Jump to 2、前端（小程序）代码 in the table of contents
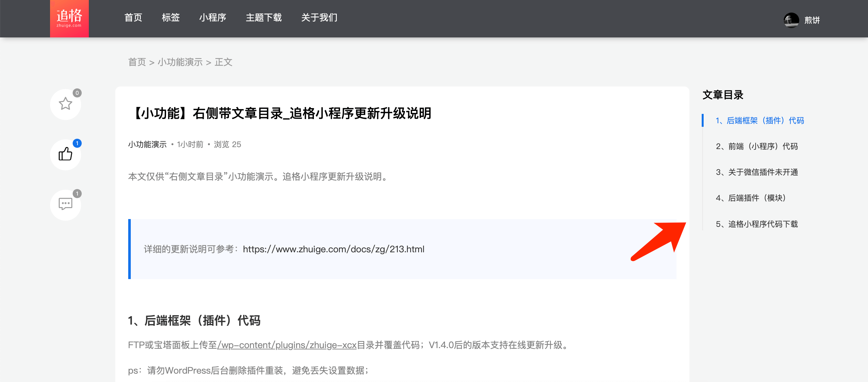 [757, 146]
